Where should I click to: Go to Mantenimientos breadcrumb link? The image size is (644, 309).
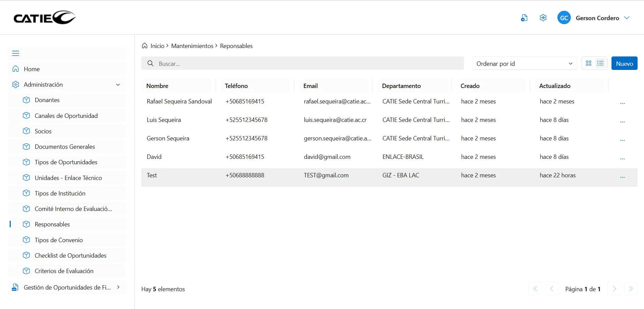click(192, 46)
